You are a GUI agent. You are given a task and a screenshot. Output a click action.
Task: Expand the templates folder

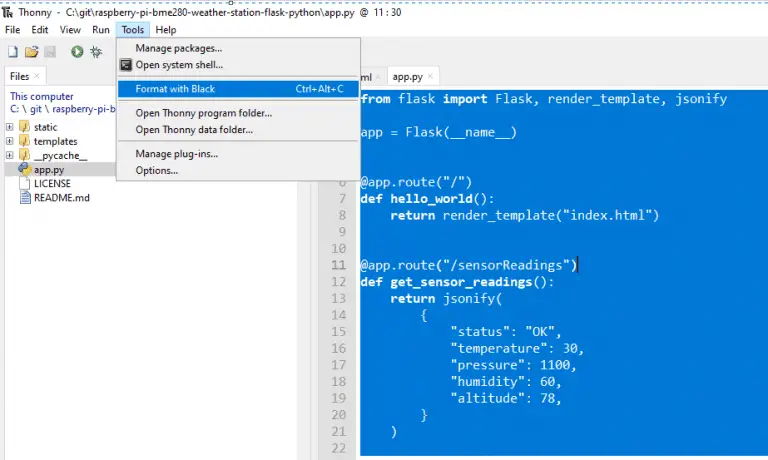coord(9,141)
